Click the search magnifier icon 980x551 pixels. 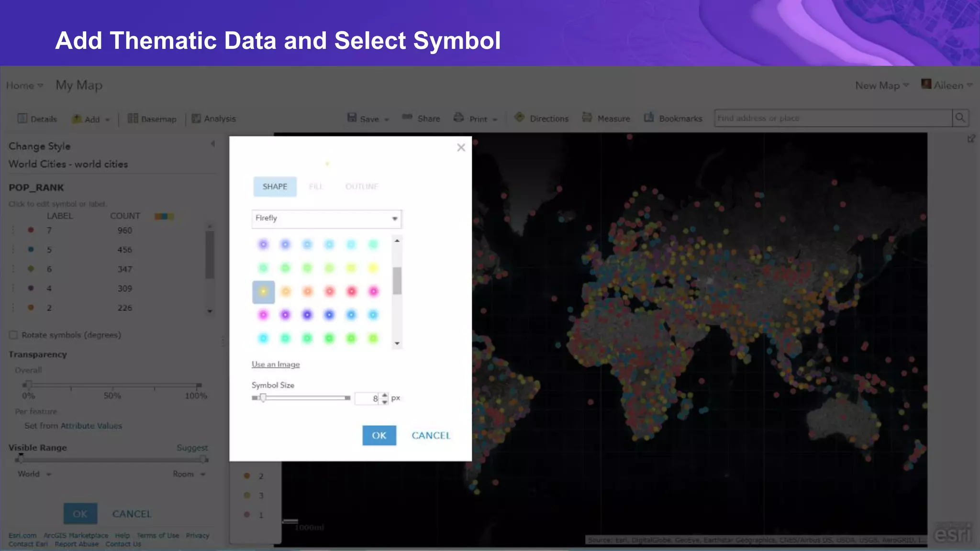click(960, 118)
